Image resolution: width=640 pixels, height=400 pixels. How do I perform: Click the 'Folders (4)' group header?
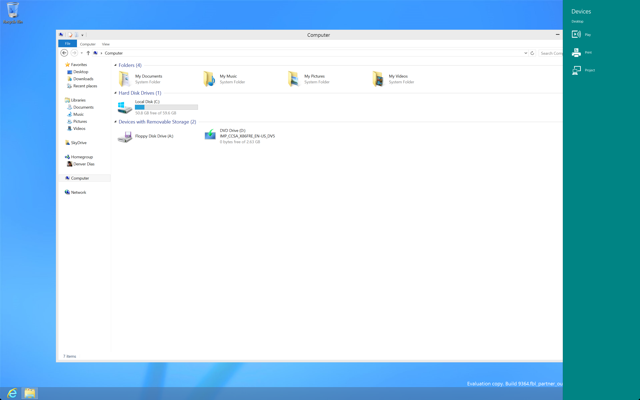[x=130, y=65]
